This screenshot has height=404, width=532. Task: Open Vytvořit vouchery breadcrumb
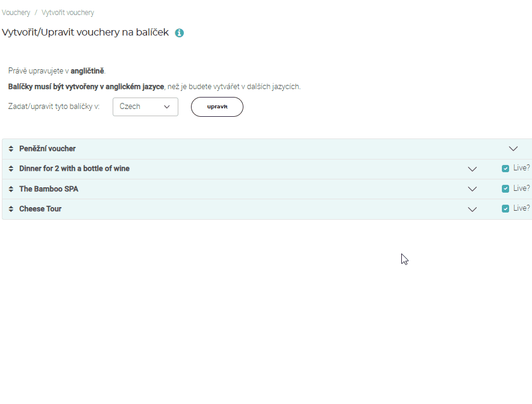click(67, 13)
